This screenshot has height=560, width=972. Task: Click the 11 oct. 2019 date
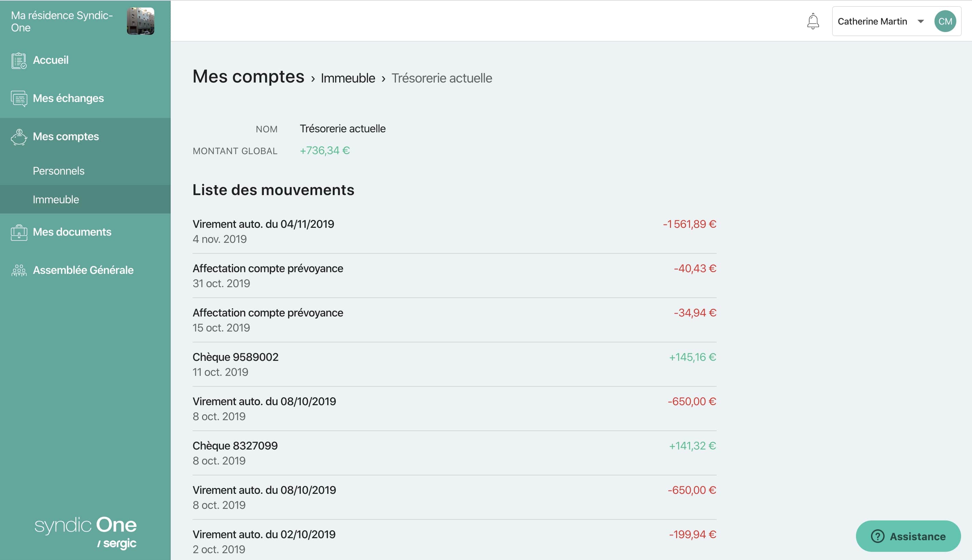(220, 372)
